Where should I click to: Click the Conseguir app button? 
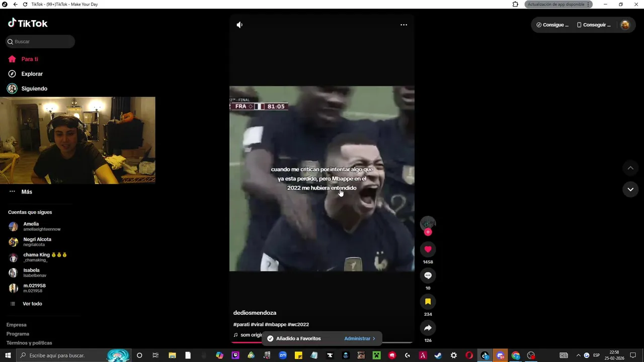tap(594, 25)
